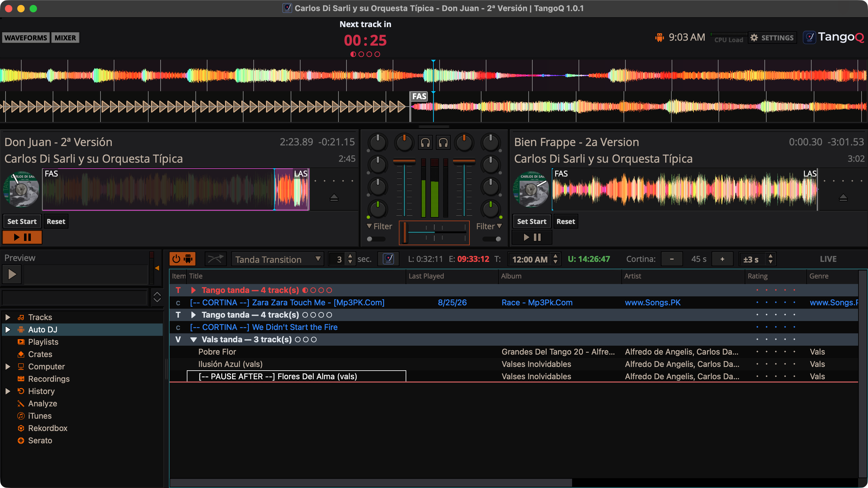Decrease Cortina length with minus button
The height and width of the screenshot is (488, 868).
(672, 259)
